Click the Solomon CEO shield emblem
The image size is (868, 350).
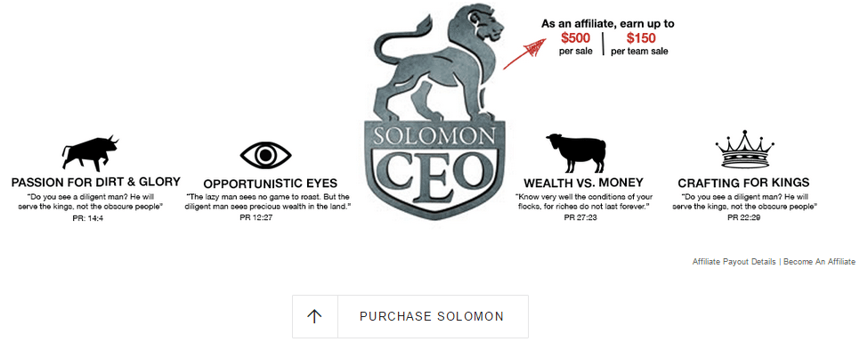point(435,169)
